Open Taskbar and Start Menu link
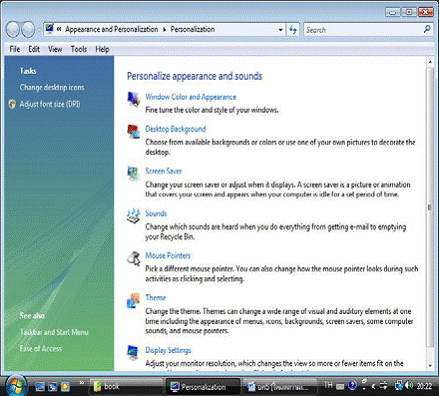Image resolution: width=439 pixels, height=396 pixels. pos(54,332)
